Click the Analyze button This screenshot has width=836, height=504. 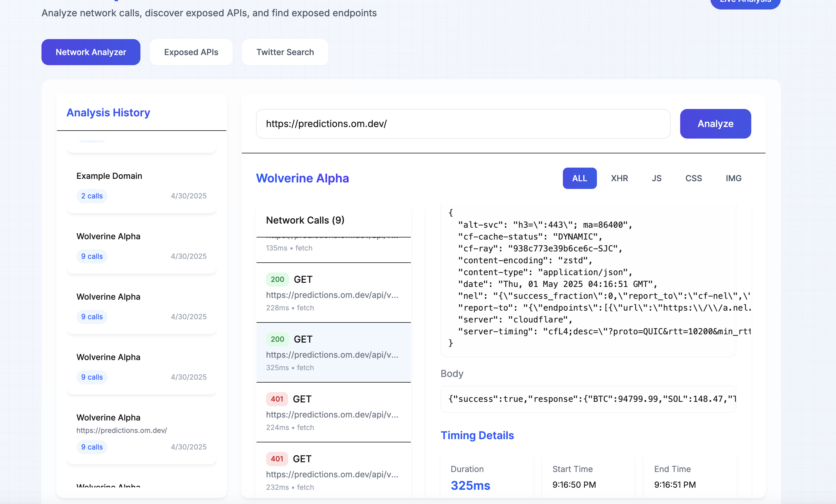tap(715, 123)
